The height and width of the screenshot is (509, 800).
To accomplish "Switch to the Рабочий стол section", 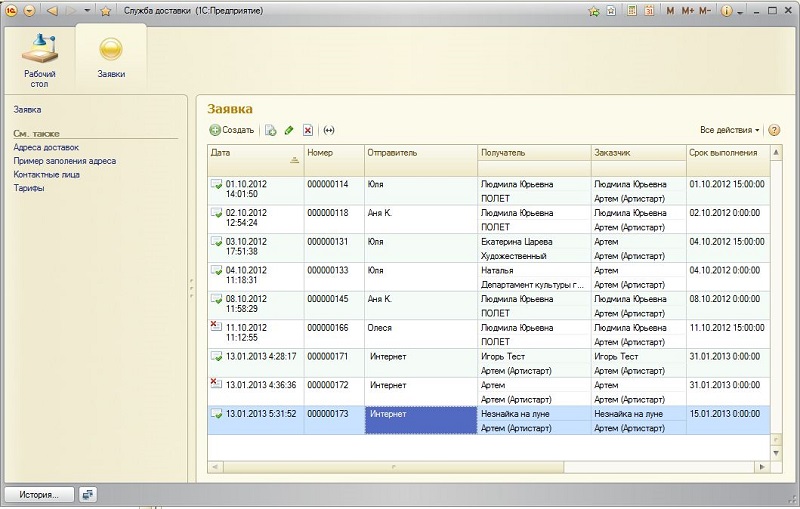I will [39, 58].
